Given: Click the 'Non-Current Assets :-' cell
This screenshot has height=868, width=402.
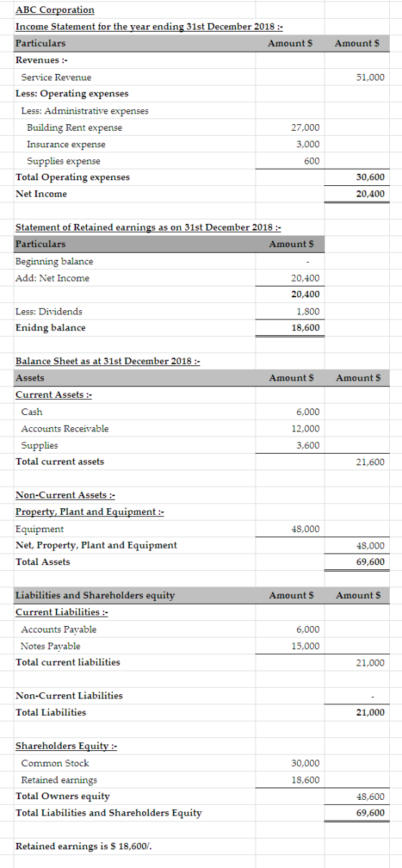Looking at the screenshot, I should (x=65, y=495).
